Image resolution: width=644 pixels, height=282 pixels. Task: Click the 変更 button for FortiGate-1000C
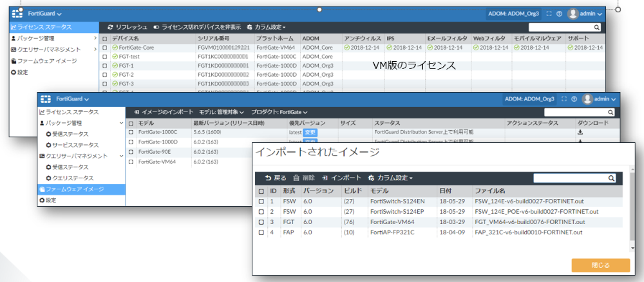tap(310, 133)
